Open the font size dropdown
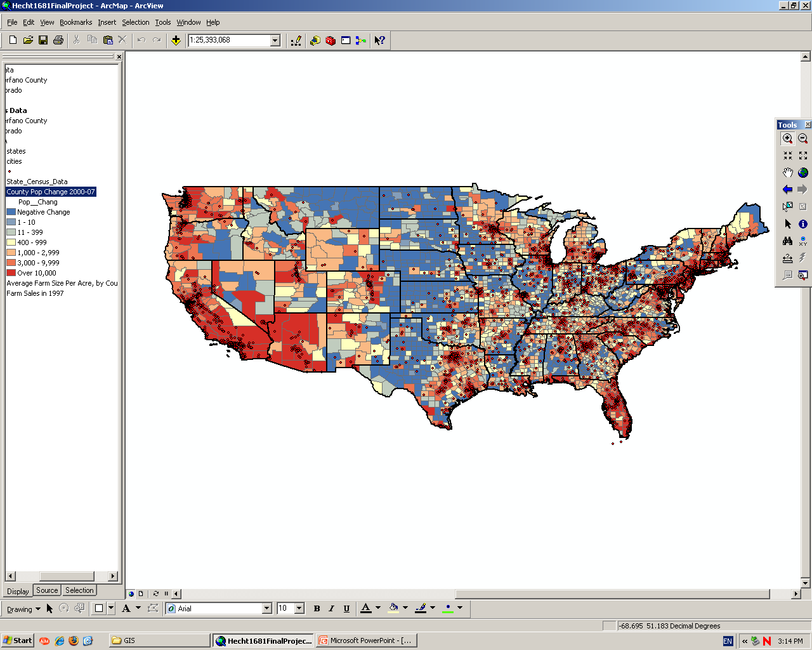The width and height of the screenshot is (812, 650). [299, 609]
